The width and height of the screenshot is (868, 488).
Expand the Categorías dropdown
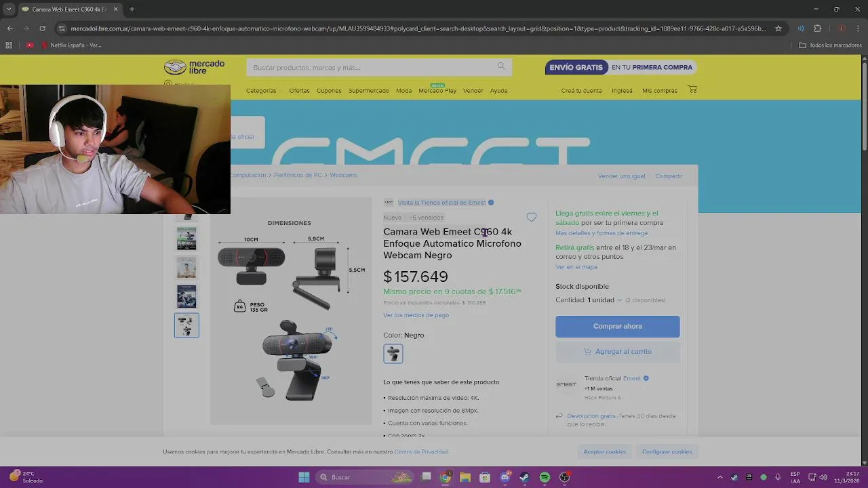pos(263,91)
